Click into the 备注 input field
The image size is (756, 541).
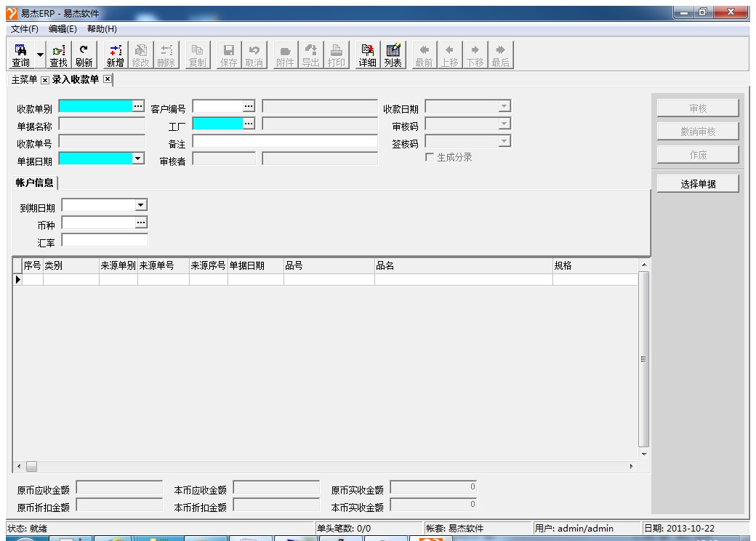tap(285, 141)
